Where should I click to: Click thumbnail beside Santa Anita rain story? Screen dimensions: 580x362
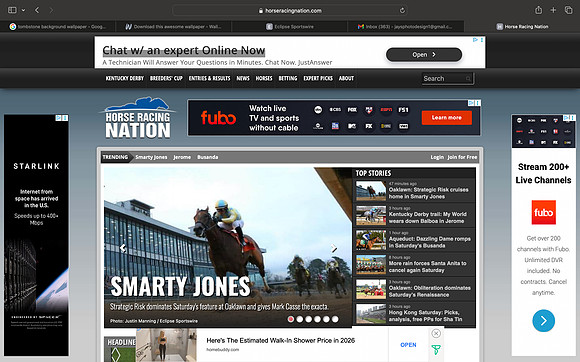tap(371, 264)
